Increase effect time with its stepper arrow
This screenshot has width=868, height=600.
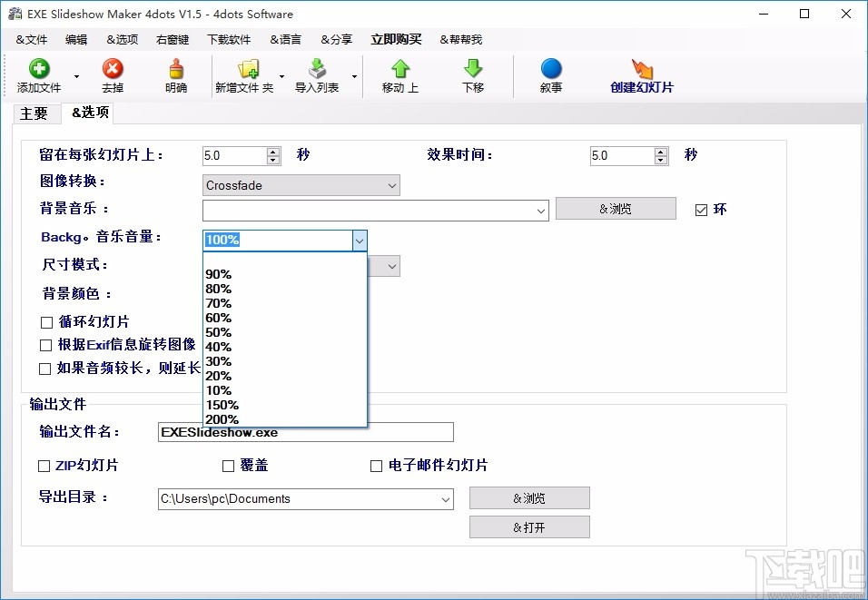[660, 151]
